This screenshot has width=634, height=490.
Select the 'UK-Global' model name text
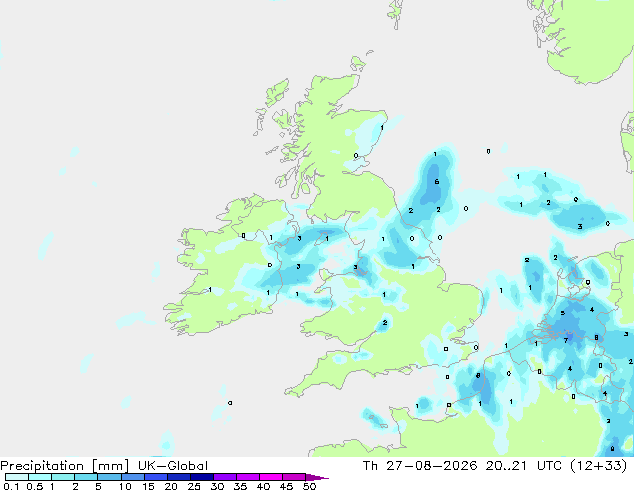(x=173, y=466)
